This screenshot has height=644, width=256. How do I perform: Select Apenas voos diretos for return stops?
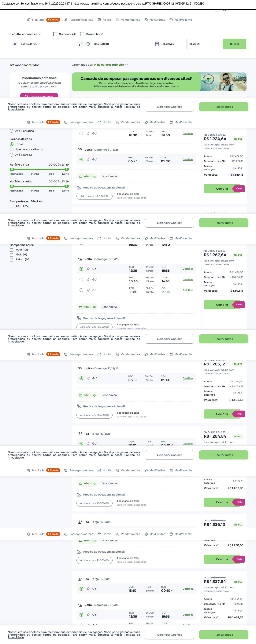point(12,149)
